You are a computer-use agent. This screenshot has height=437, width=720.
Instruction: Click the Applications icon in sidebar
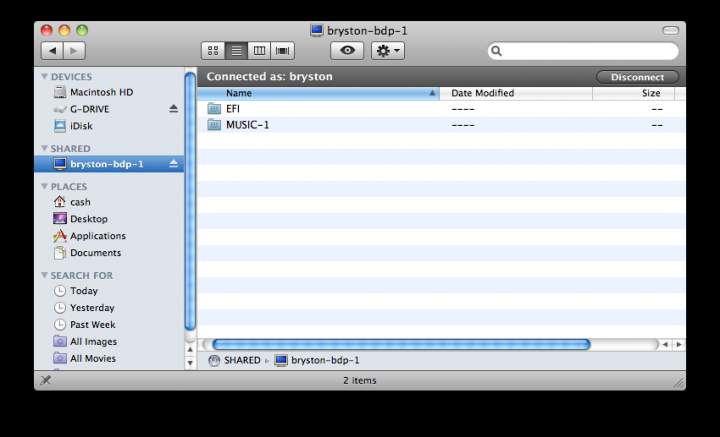[60, 236]
